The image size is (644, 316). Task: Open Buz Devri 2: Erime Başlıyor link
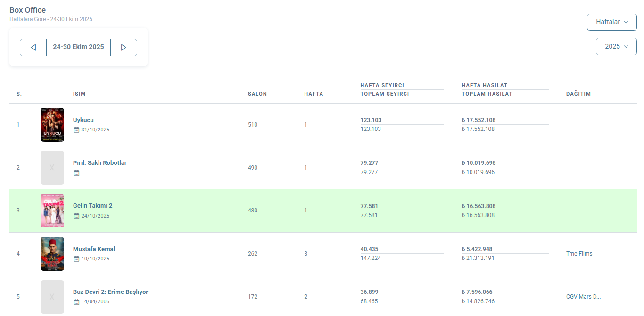point(110,292)
